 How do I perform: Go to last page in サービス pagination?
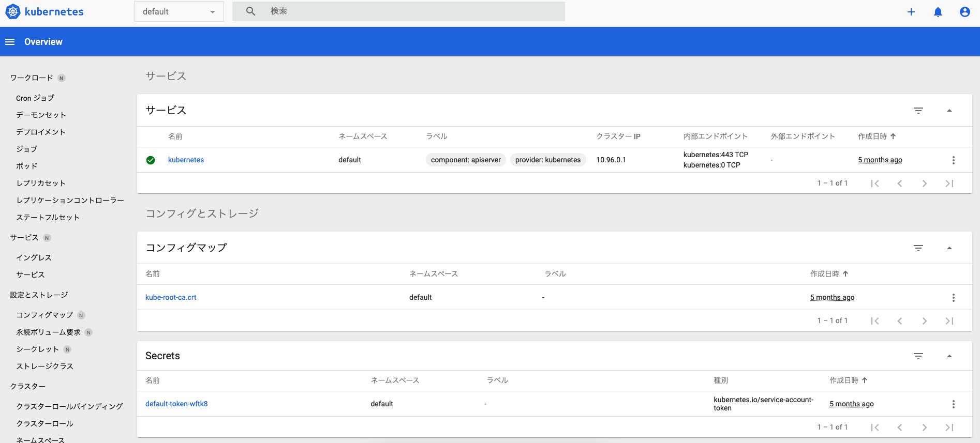click(949, 184)
